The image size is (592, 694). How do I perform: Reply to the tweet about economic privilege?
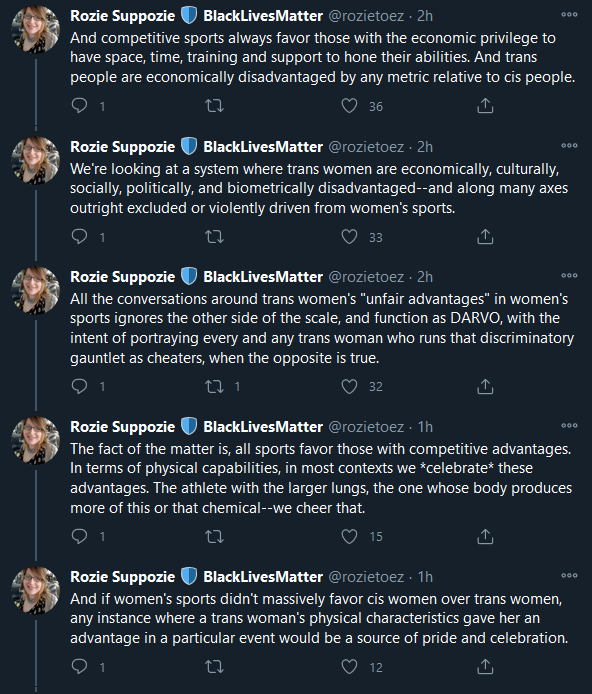tap(80, 106)
